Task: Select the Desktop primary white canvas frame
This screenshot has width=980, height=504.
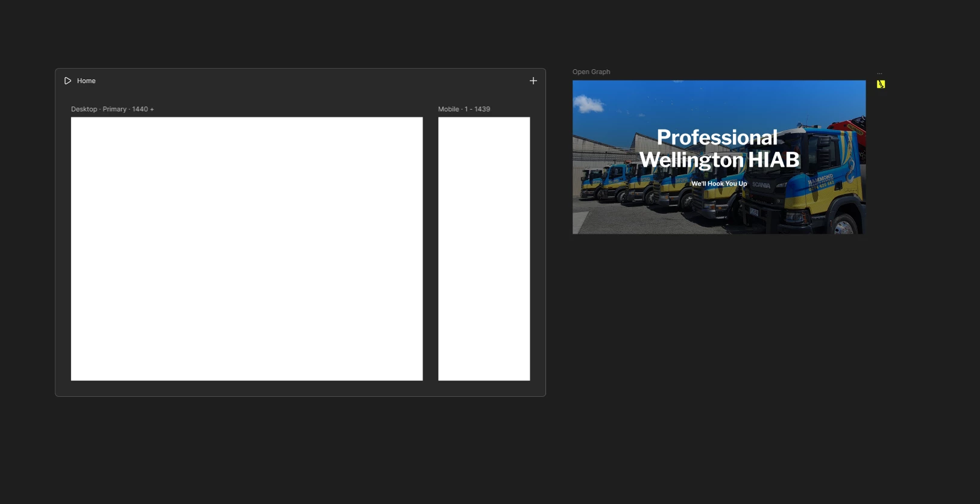Action: point(247,249)
